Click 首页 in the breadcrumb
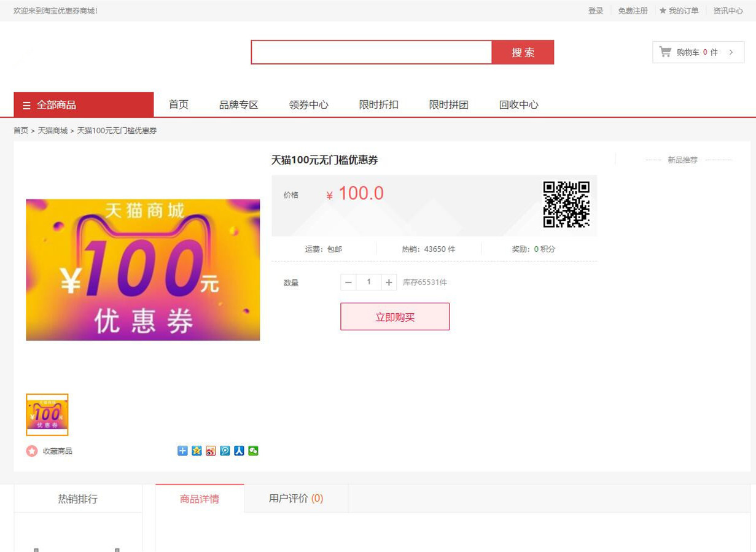The height and width of the screenshot is (552, 756). (21, 130)
